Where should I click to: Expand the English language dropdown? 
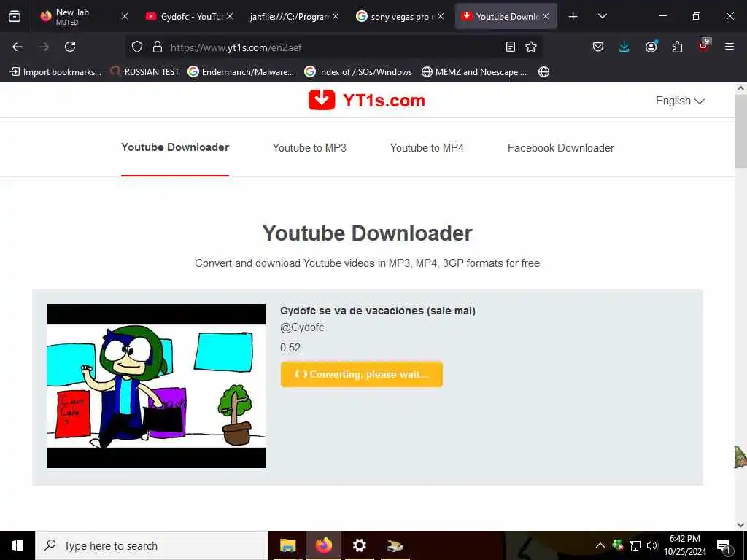pos(680,101)
